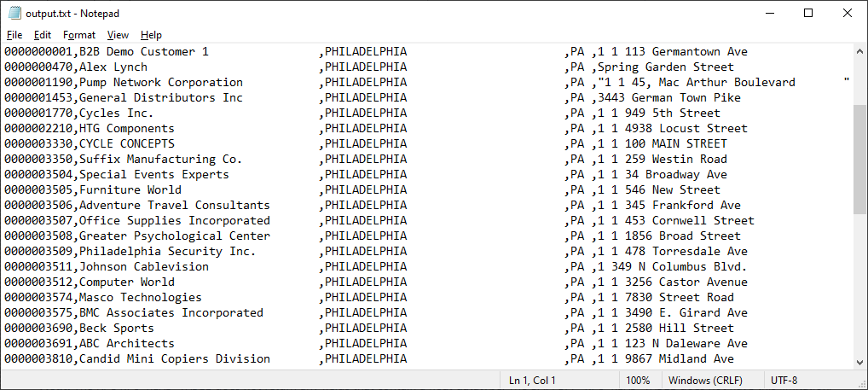Click the address 3443 German Town Pike

tap(668, 98)
